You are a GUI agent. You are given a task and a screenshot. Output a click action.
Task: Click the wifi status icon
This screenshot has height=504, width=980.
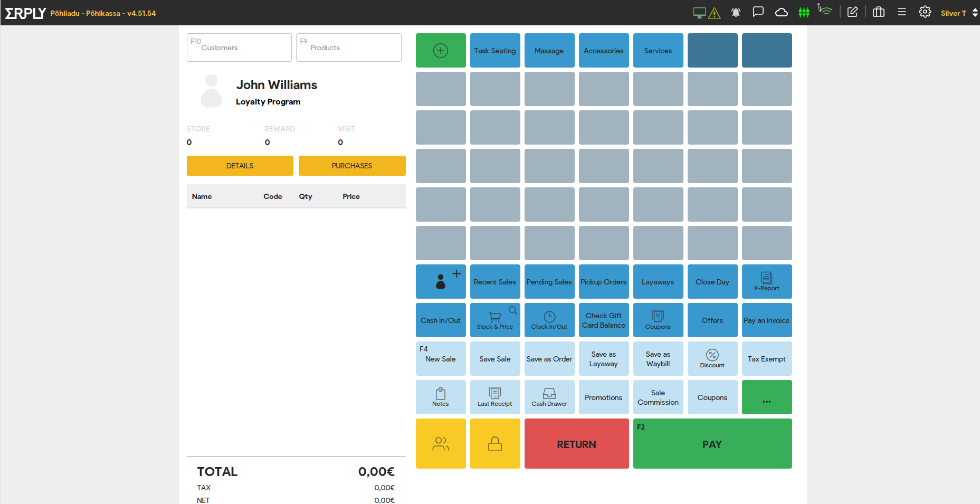pos(825,11)
